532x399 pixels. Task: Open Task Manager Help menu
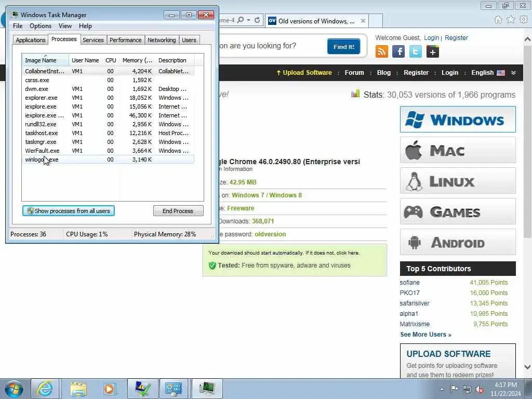pyautogui.click(x=85, y=26)
